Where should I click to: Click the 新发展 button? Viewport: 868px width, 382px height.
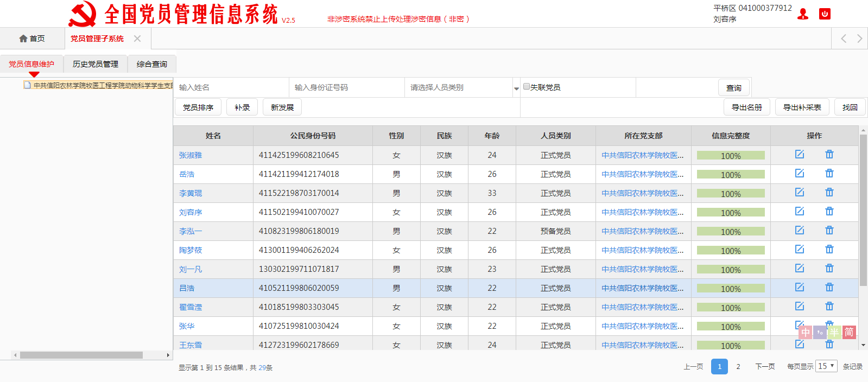point(282,107)
